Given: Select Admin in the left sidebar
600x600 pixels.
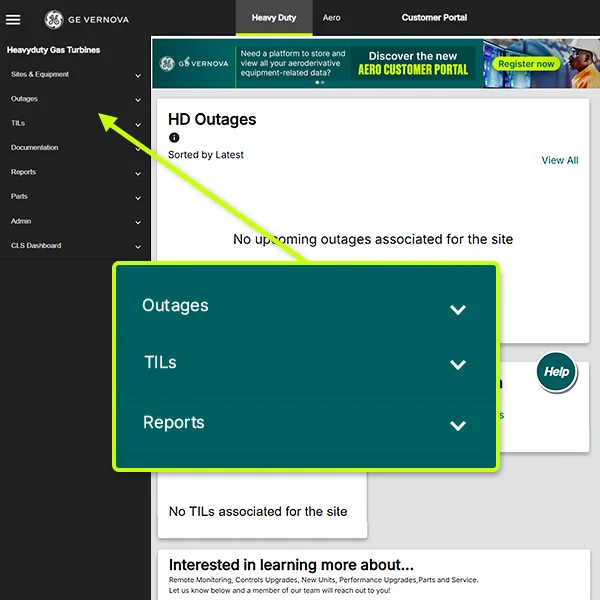Looking at the screenshot, I should [21, 221].
